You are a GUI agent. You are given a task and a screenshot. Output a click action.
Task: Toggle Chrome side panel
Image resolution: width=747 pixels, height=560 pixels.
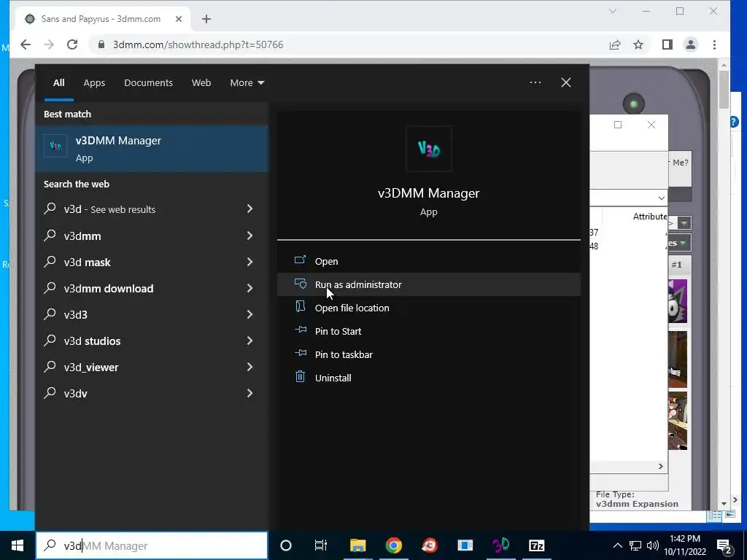pos(667,44)
